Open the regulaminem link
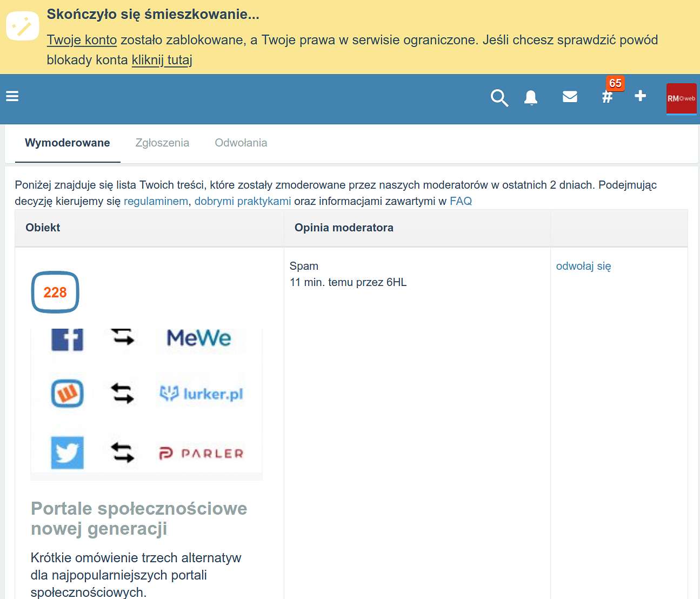Image resolution: width=700 pixels, height=599 pixels. tap(156, 201)
